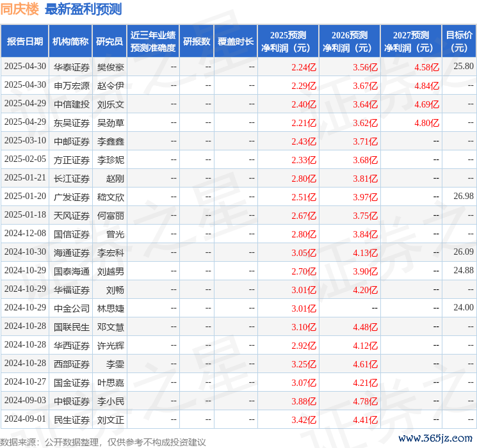Viewport: 477px width, 448px height.
Task: Select the 国金证券 institution cell
Action: (72, 382)
